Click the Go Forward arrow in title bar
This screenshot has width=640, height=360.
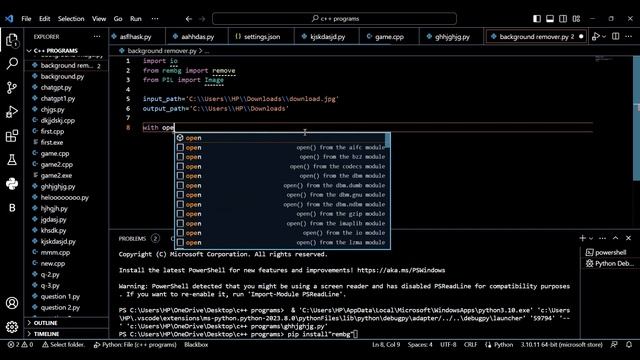(x=202, y=19)
